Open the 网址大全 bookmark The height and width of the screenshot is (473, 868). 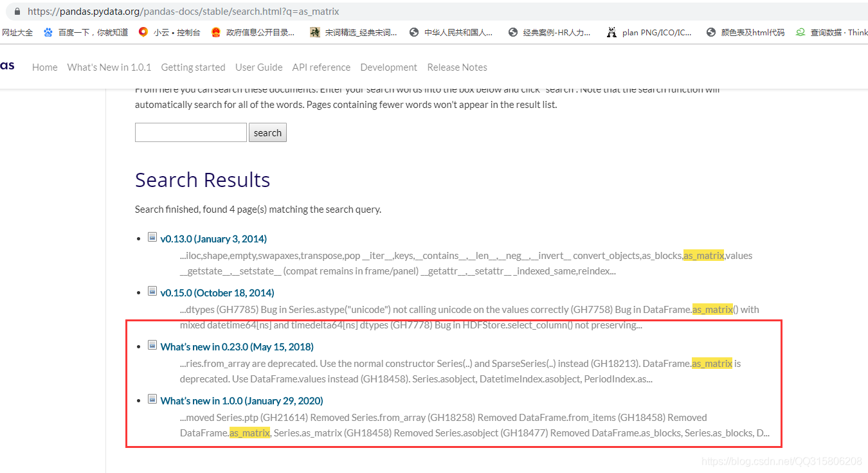(18, 31)
